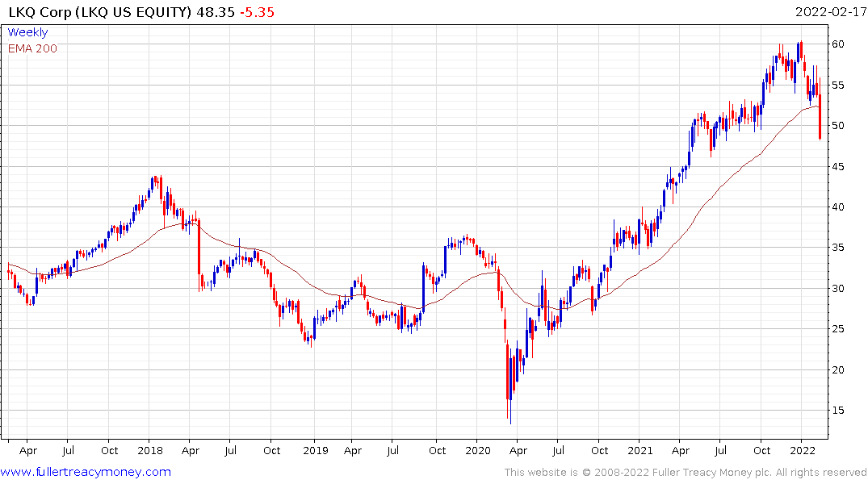Viewport: 868px width, 484px height.
Task: Select the 2022 label on the time axis
Action: (x=803, y=450)
